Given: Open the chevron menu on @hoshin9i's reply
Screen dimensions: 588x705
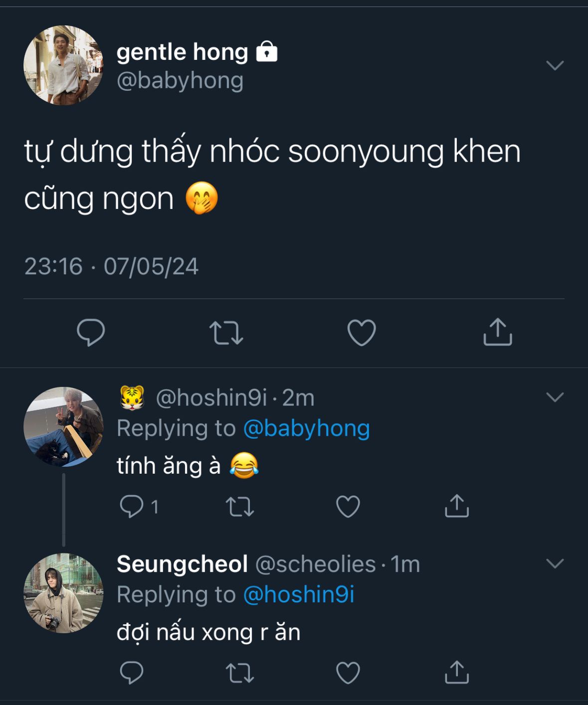Looking at the screenshot, I should (x=555, y=397).
